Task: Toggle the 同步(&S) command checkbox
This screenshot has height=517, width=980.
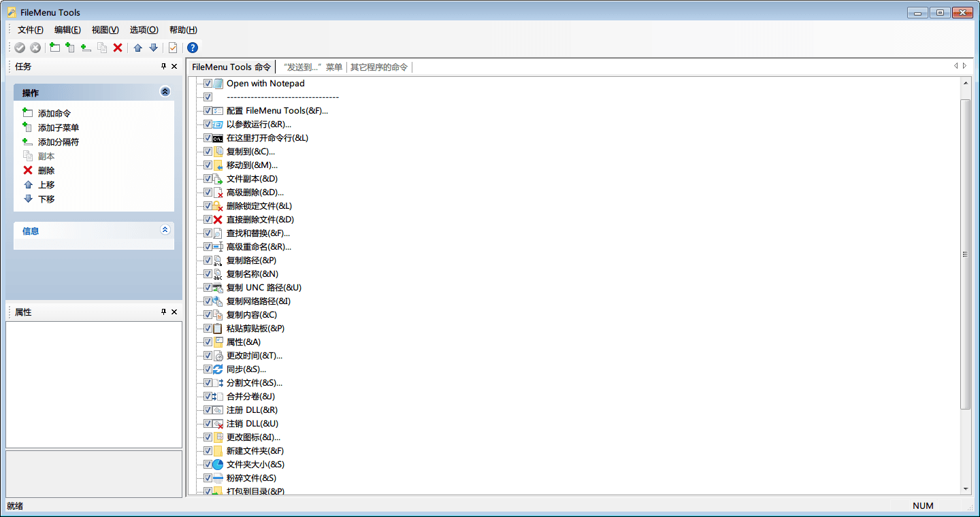Action: [x=208, y=369]
